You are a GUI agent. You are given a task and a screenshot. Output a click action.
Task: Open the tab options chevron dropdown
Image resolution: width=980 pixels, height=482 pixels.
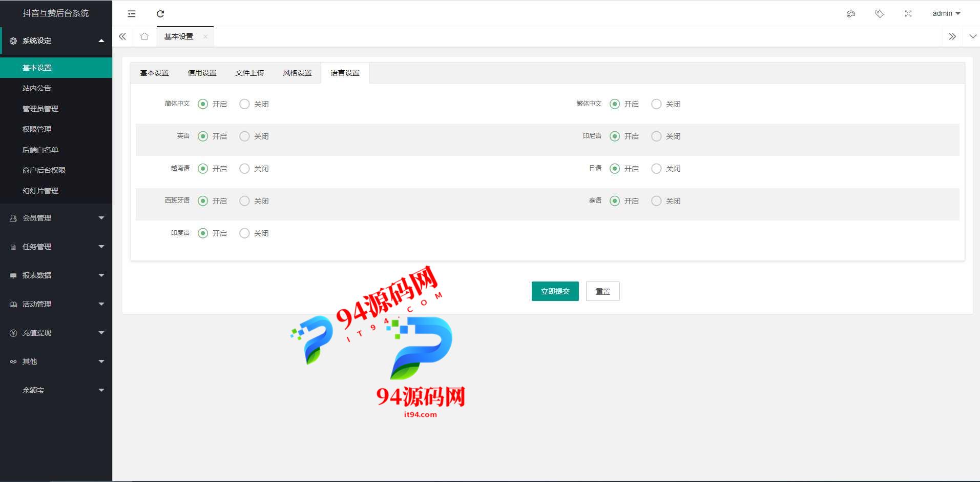tap(973, 36)
